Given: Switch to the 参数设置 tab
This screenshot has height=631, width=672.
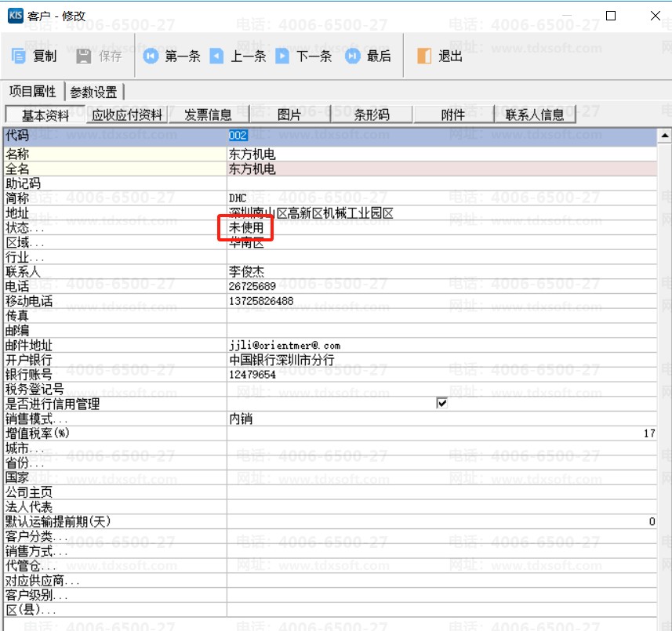Looking at the screenshot, I should coord(94,91).
